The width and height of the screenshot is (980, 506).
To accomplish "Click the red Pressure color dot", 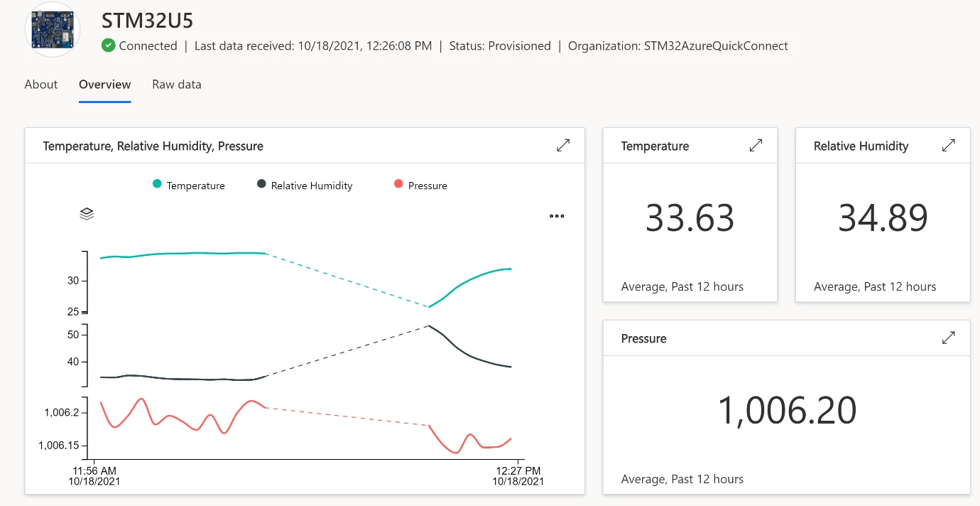I will (398, 185).
